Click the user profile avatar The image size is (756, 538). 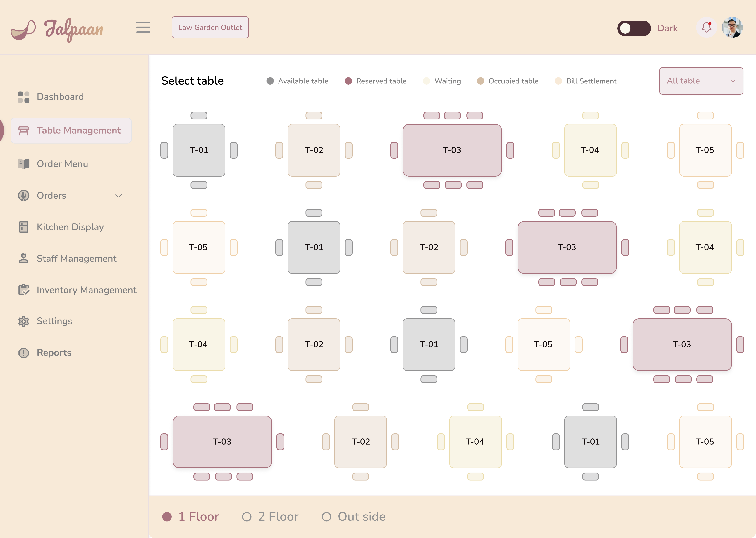coord(732,28)
